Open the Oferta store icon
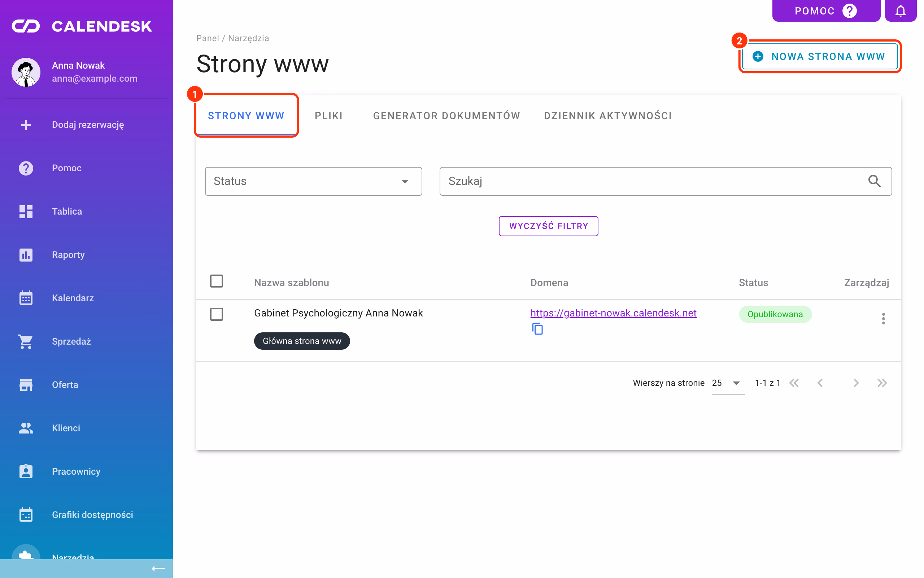The image size is (924, 578). (26, 385)
